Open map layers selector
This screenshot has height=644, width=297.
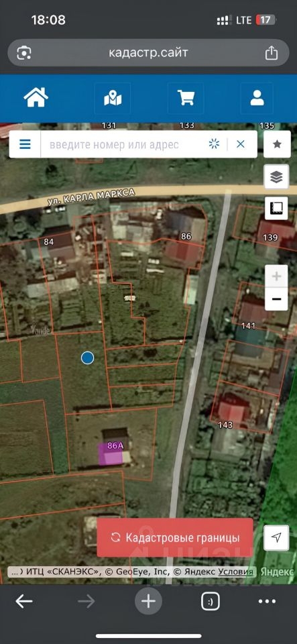(277, 176)
